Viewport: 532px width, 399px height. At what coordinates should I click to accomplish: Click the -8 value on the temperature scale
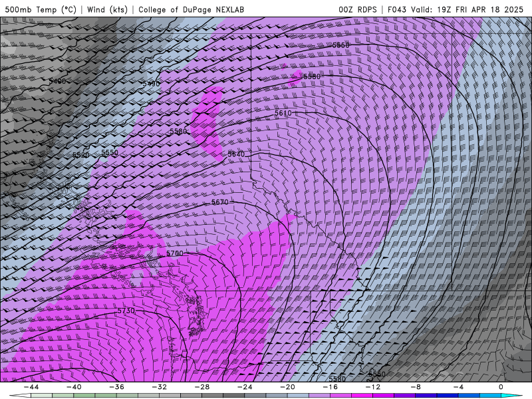pyautogui.click(x=416, y=387)
